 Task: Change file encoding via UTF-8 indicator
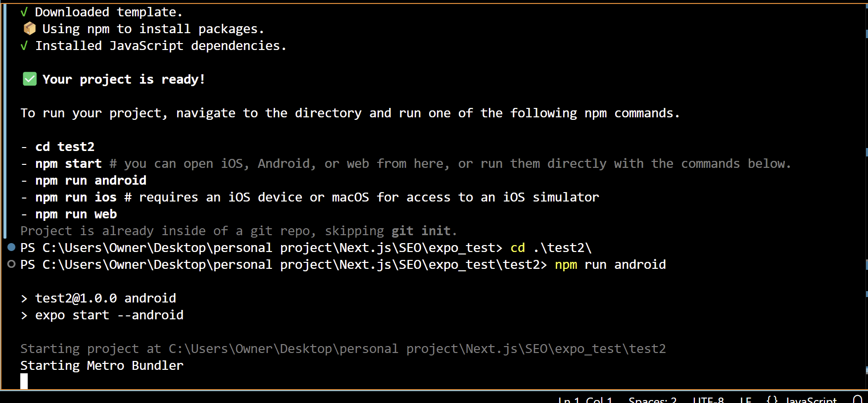tap(708, 399)
